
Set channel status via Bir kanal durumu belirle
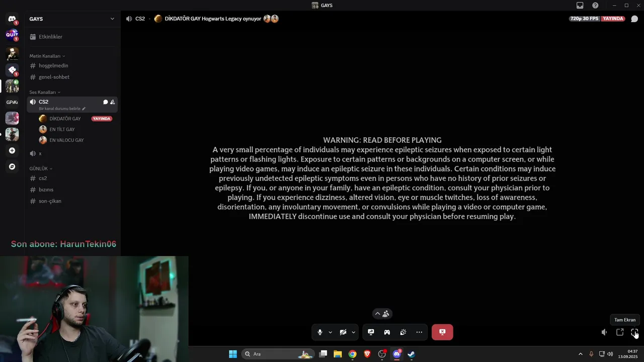click(x=62, y=109)
